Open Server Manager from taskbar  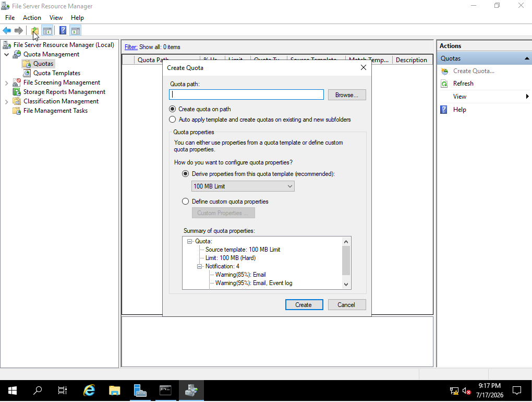coord(140,391)
